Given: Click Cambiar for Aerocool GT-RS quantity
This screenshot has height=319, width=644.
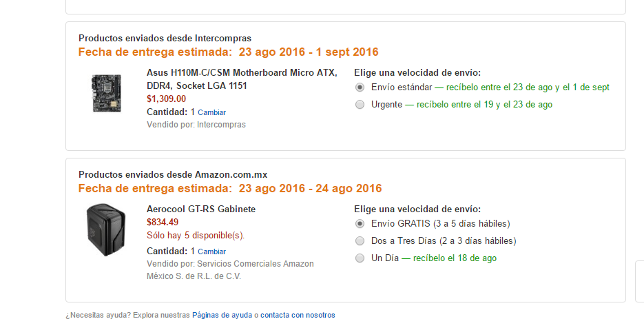Looking at the screenshot, I should point(212,252).
